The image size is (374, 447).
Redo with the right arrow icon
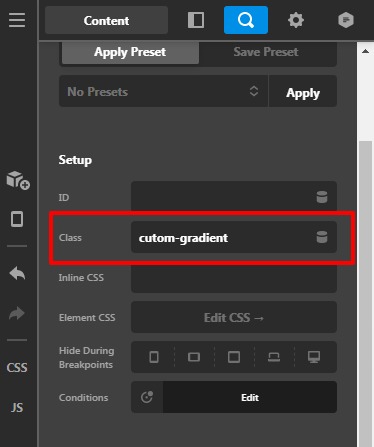17,313
